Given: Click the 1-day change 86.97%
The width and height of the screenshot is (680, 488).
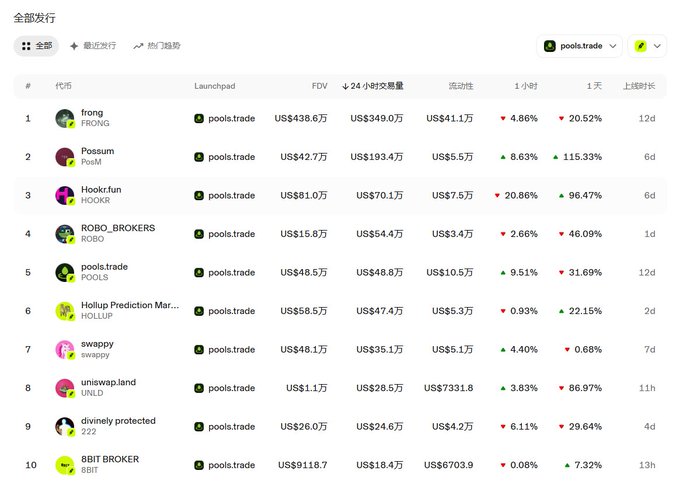Looking at the screenshot, I should 585,388.
